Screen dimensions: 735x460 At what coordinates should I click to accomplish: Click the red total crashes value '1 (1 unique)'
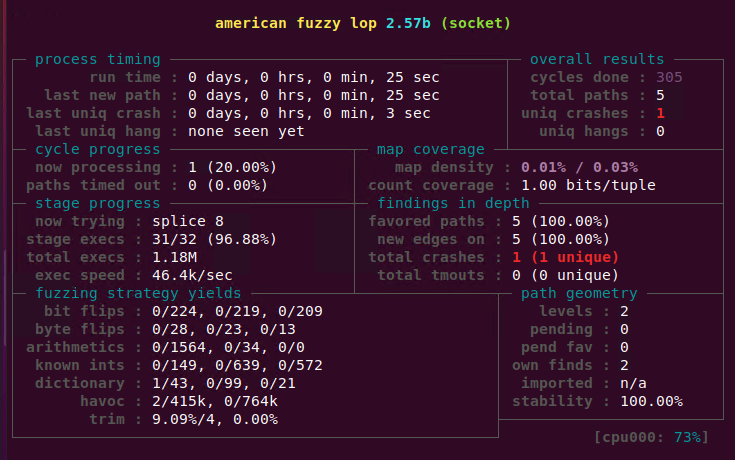tap(566, 257)
